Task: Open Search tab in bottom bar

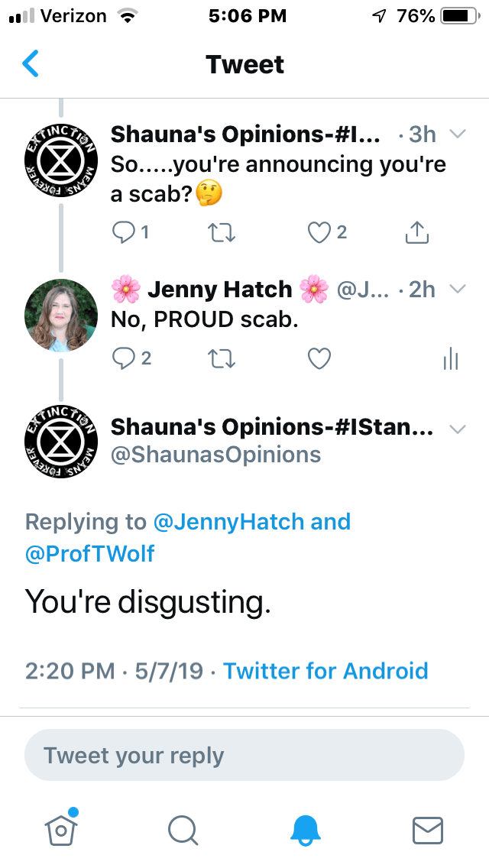Action: [183, 830]
